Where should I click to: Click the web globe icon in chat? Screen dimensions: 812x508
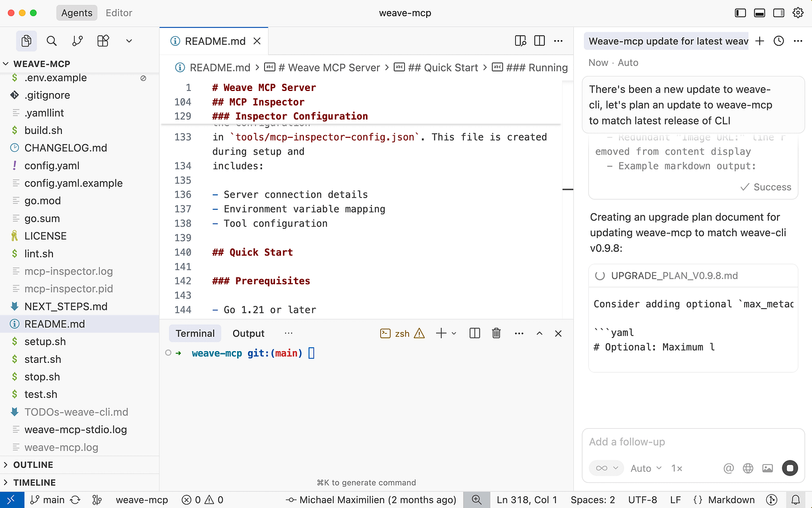pos(748,468)
